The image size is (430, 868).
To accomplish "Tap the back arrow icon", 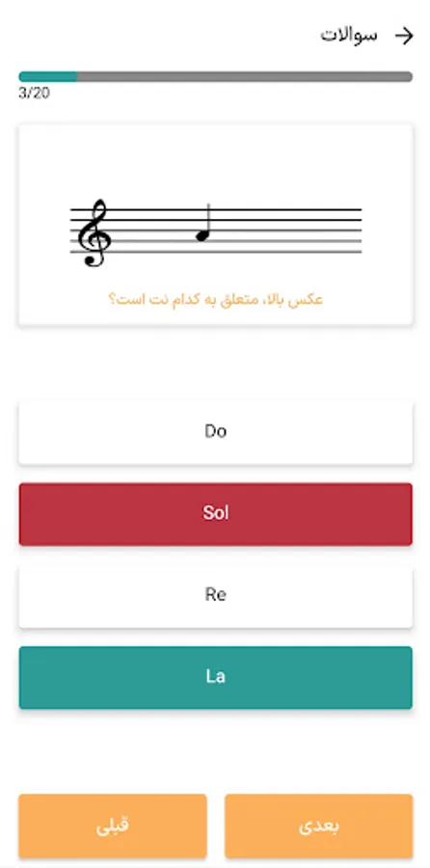I will [404, 36].
